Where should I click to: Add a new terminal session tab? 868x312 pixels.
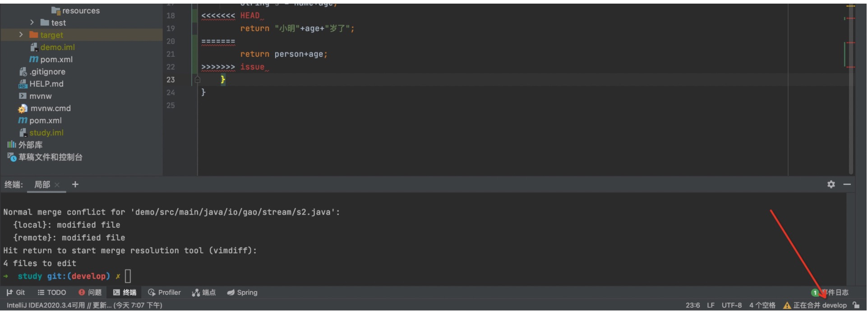pos(75,184)
